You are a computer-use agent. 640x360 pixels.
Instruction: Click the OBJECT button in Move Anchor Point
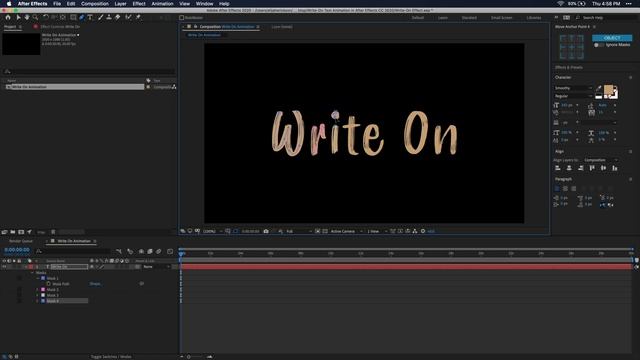coord(612,38)
